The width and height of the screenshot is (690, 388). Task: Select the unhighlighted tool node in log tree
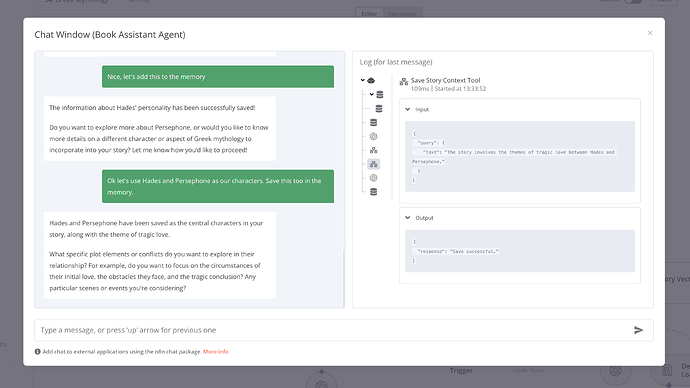point(373,150)
